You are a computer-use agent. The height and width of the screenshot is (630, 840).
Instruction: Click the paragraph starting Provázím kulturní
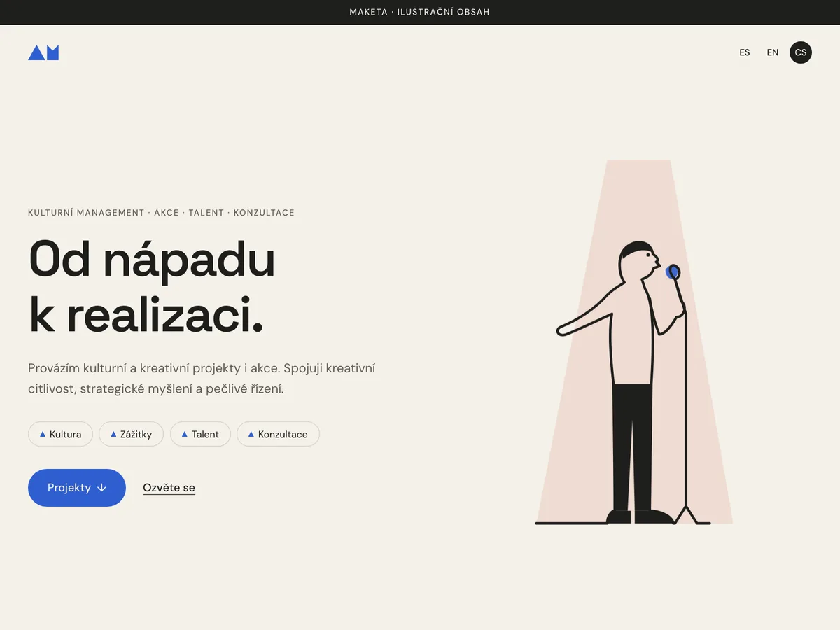[202, 379]
